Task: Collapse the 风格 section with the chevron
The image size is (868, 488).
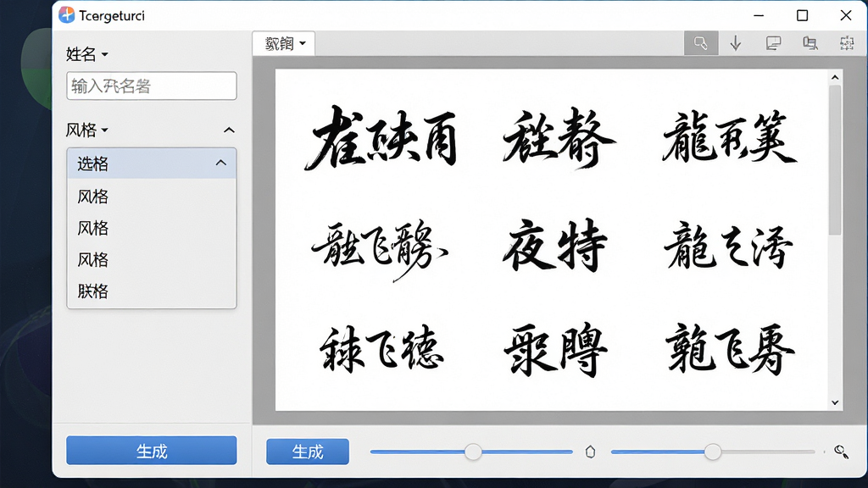Action: (x=229, y=130)
